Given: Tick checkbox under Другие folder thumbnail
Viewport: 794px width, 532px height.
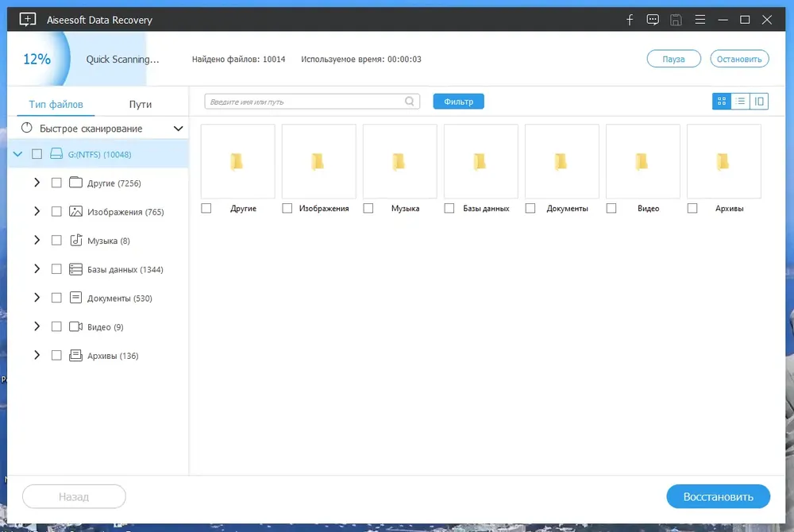Looking at the screenshot, I should pos(206,208).
